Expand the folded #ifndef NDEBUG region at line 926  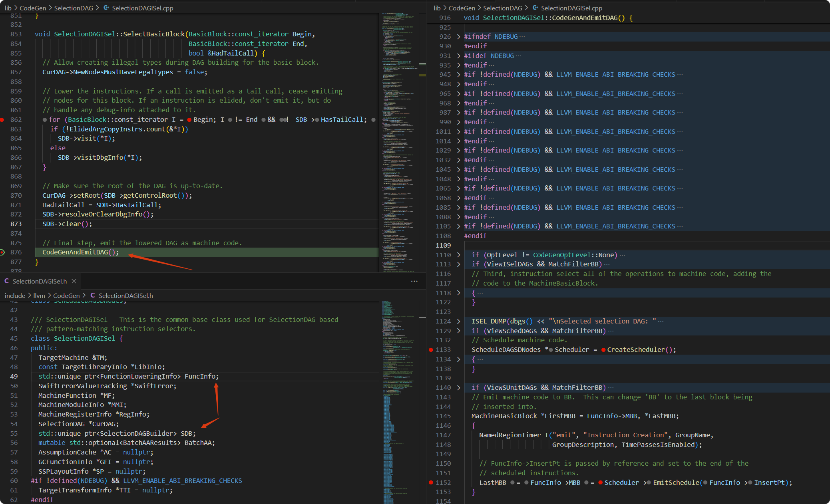[458, 37]
